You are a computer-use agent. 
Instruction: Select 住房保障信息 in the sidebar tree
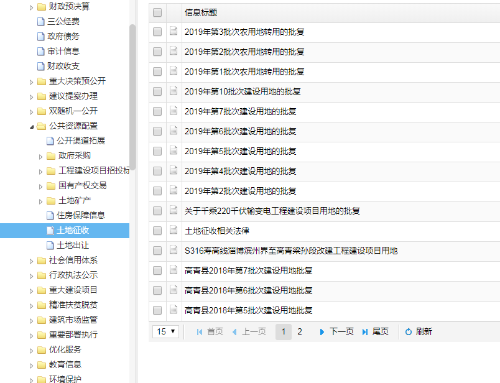coord(81,215)
